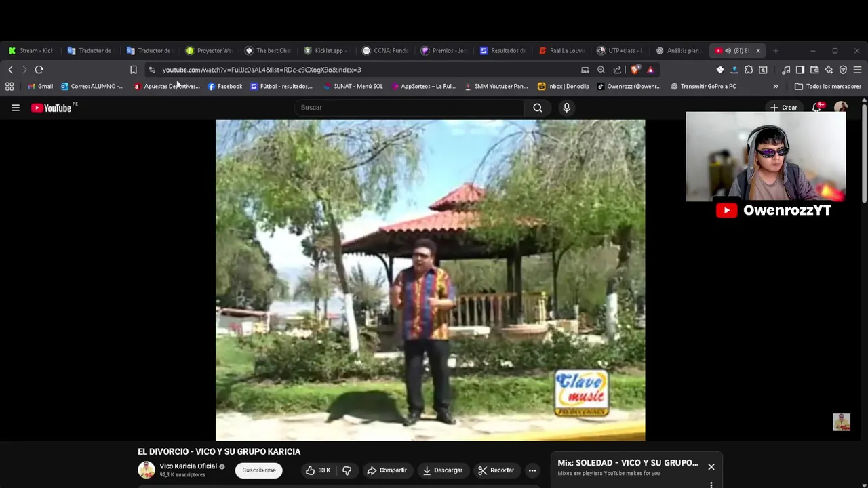View site information icon in address bar
This screenshot has width=868, height=488.
point(152,70)
